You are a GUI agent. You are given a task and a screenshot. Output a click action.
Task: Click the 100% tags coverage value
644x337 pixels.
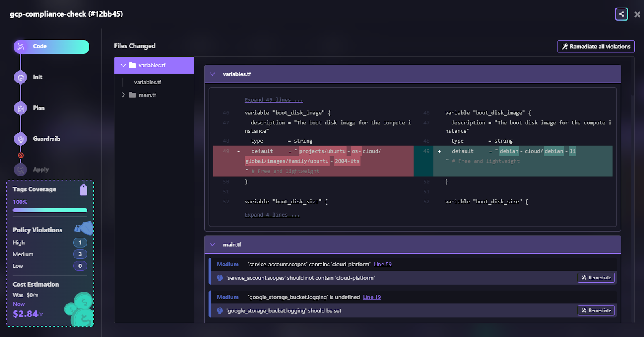20,202
